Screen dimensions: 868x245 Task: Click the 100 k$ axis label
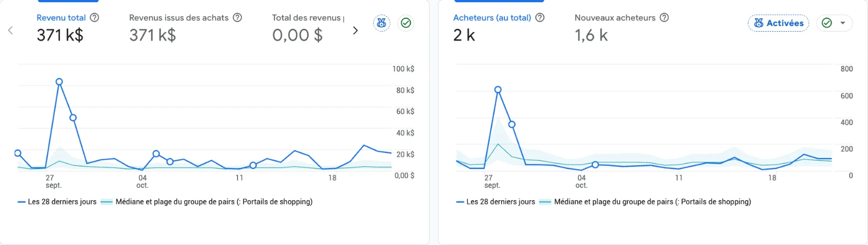point(403,69)
